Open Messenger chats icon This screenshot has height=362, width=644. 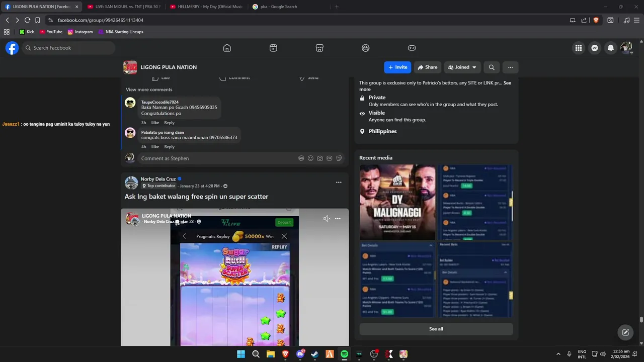[595, 48]
